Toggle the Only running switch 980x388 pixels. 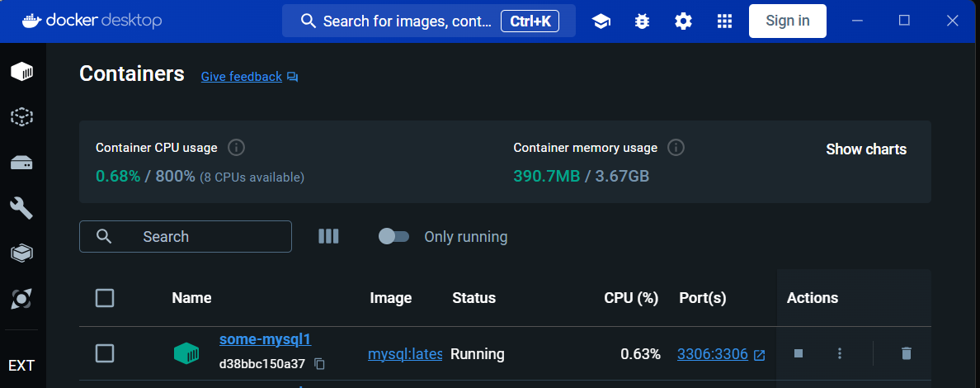pos(393,237)
